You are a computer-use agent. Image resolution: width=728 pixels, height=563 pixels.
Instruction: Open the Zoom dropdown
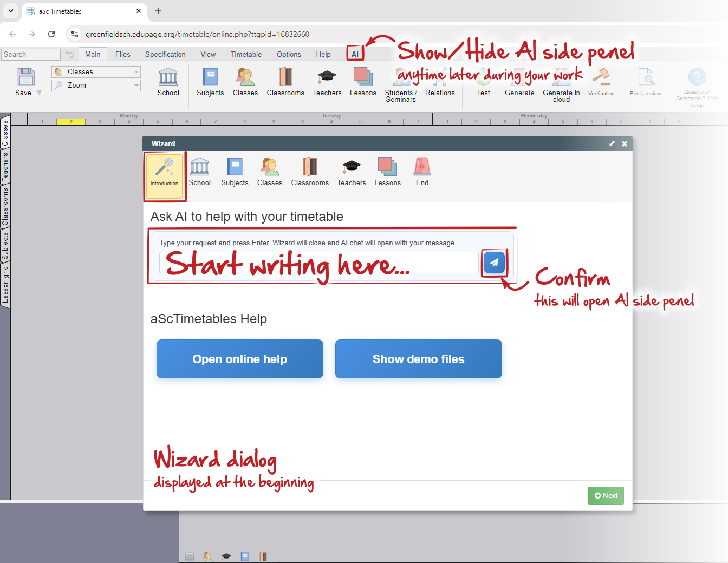pos(96,86)
